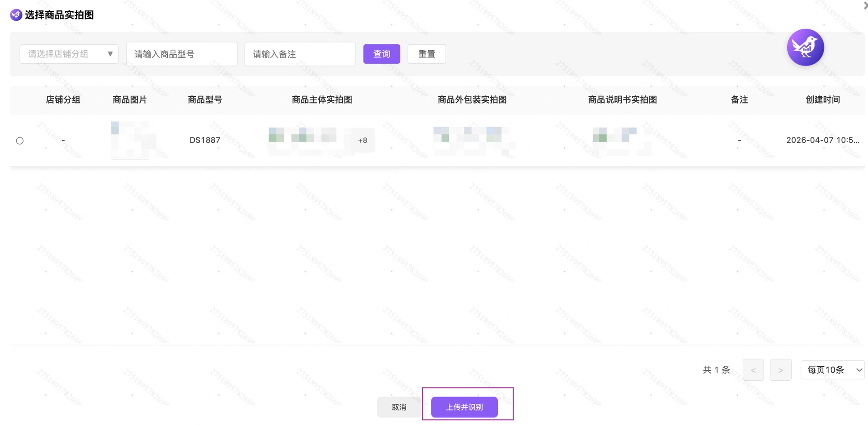Click the 查询 search button

pos(382,54)
